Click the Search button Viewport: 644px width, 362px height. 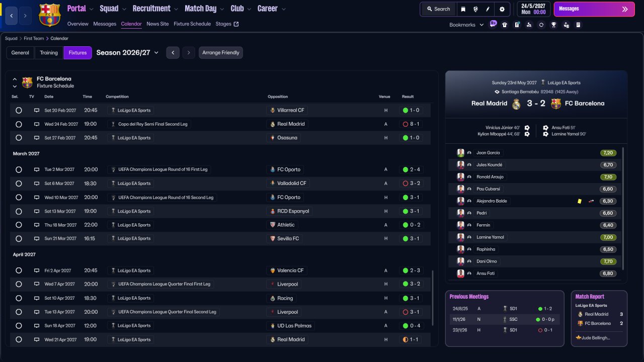438,9
